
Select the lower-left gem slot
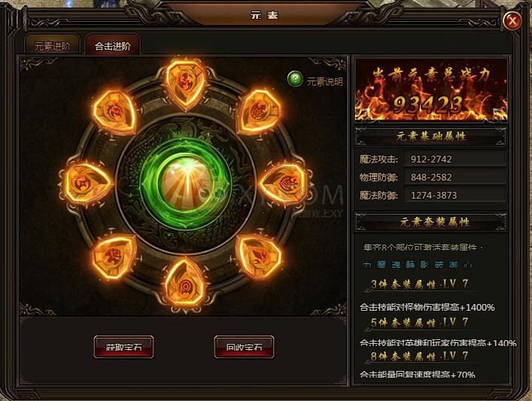114,257
